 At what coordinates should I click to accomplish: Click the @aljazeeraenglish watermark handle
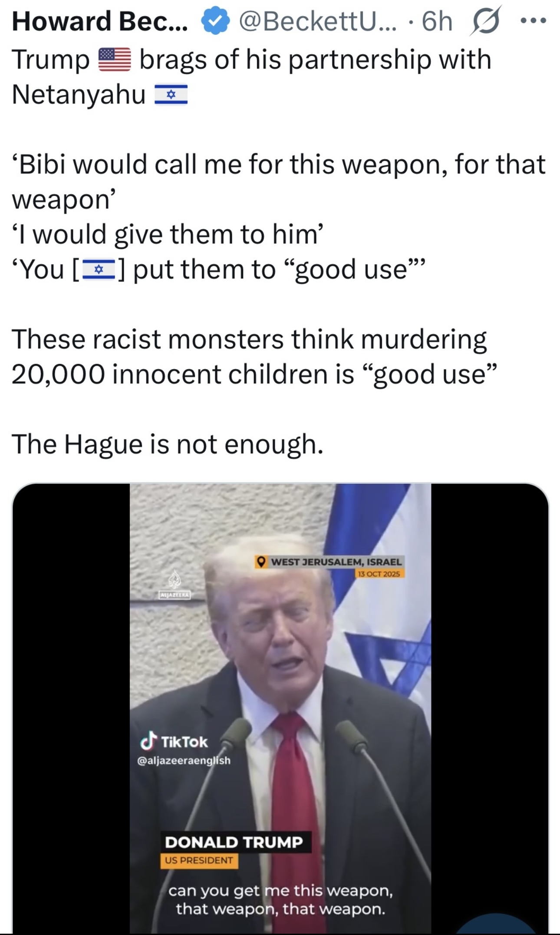(184, 760)
